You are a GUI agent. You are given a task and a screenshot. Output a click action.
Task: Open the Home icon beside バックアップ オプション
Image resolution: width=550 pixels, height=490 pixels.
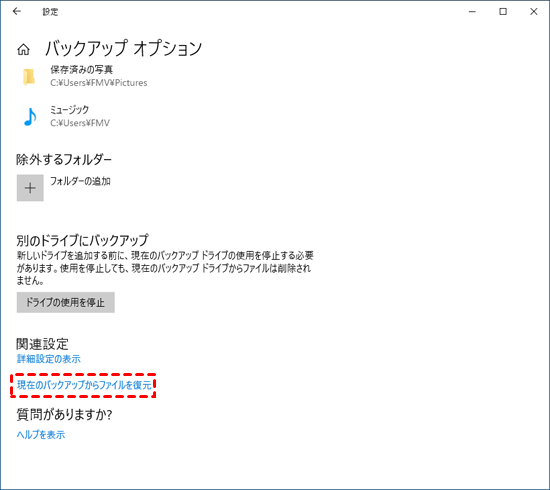coord(24,49)
